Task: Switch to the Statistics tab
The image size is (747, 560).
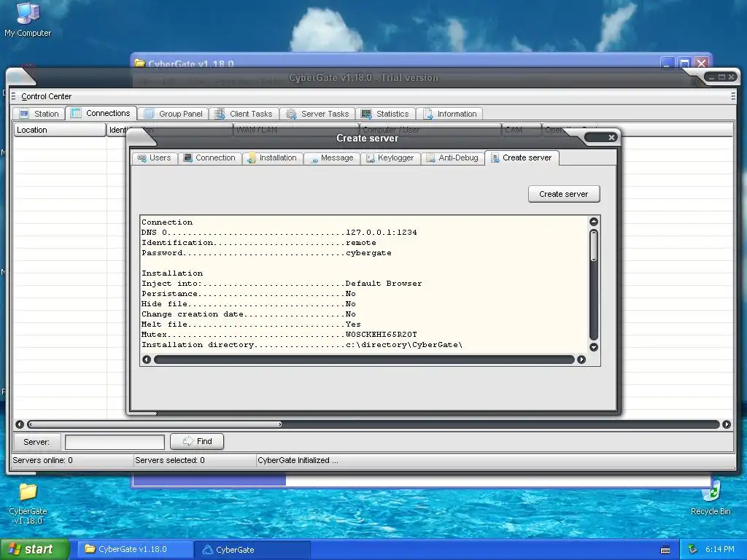Action: [385, 114]
